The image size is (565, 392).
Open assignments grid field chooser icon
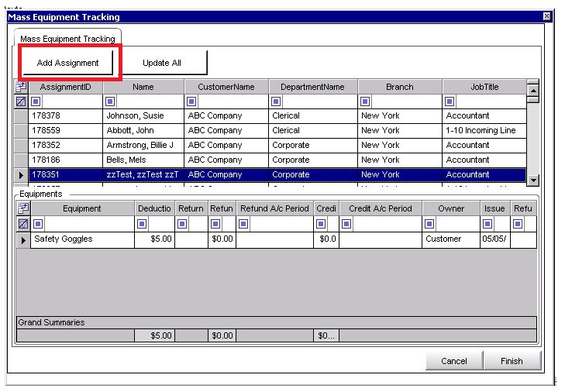coord(21,87)
